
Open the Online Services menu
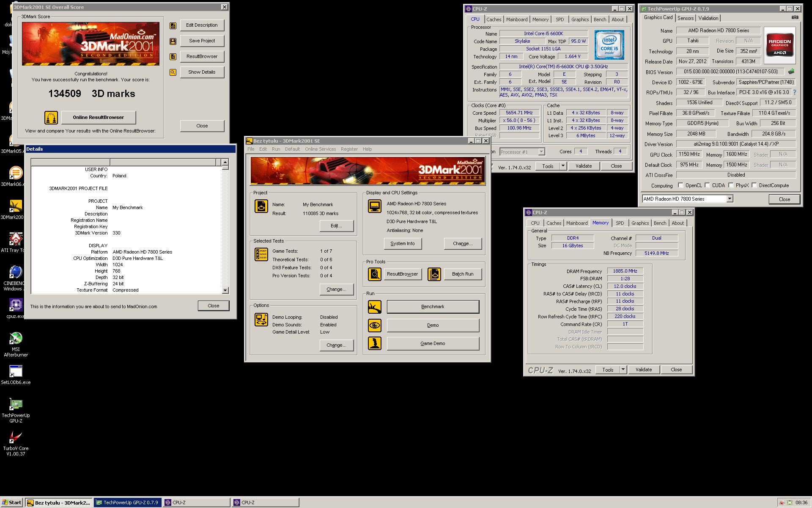tap(320, 149)
